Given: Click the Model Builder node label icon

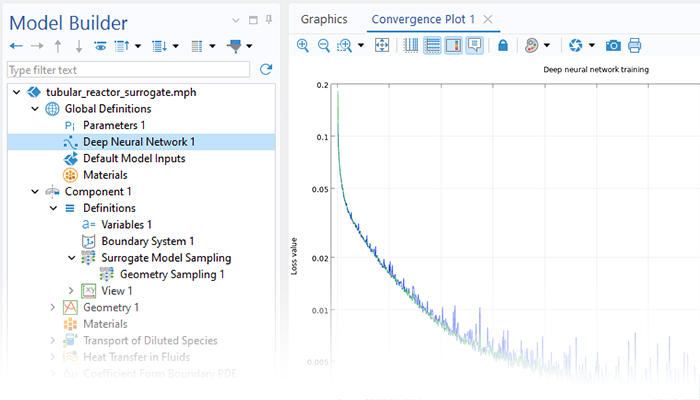Looking at the screenshot, I should [x=197, y=46].
